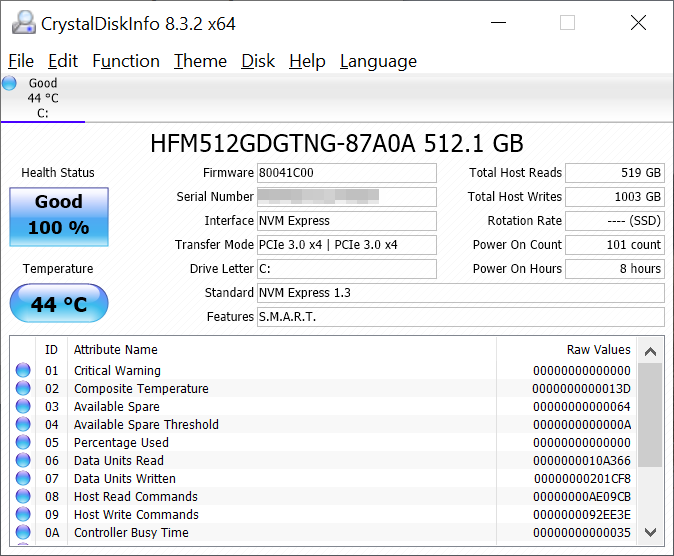The image size is (674, 556).
Task: Click the Serial Number field
Action: 346,197
